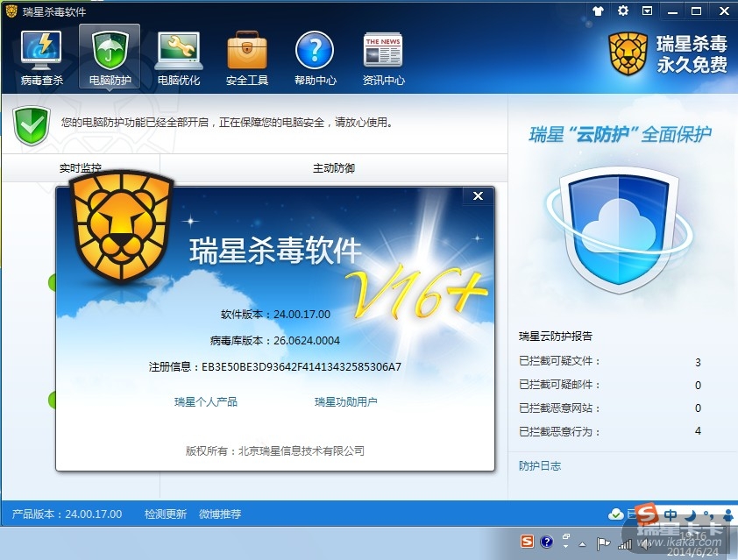Click 瑞星云防护报告 heading
The width and height of the screenshot is (738, 560).
point(556,336)
